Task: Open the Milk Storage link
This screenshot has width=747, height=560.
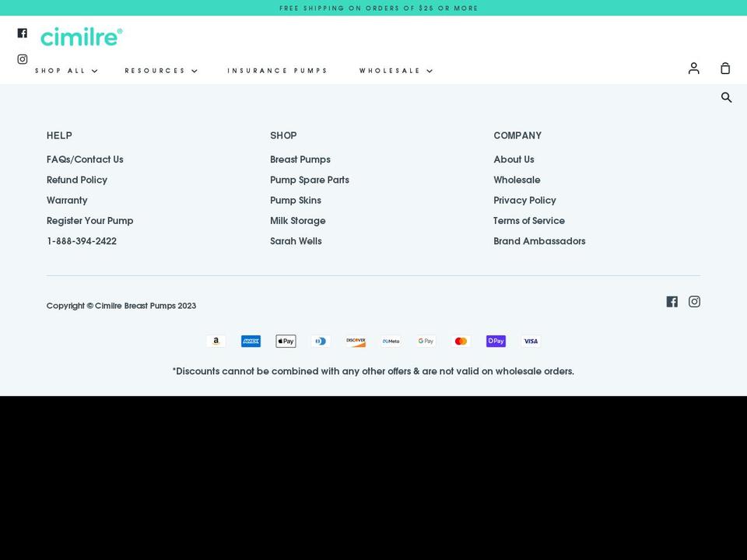Action: coord(298,221)
